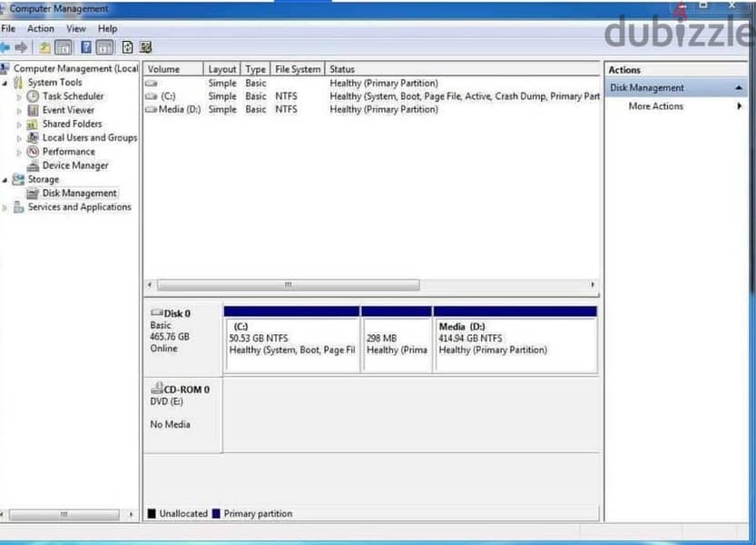756x545 pixels.
Task: Click the console tree scrollbar right arrow
Action: coord(131,515)
